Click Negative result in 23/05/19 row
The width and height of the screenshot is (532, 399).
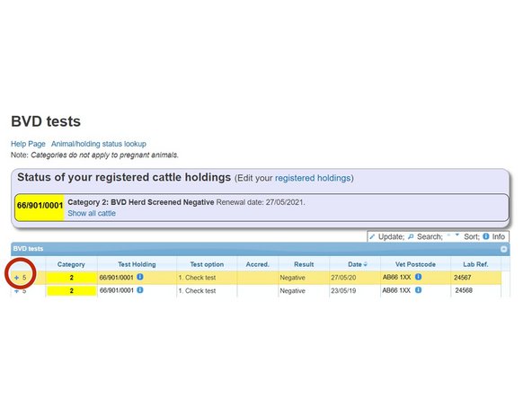[x=292, y=291]
